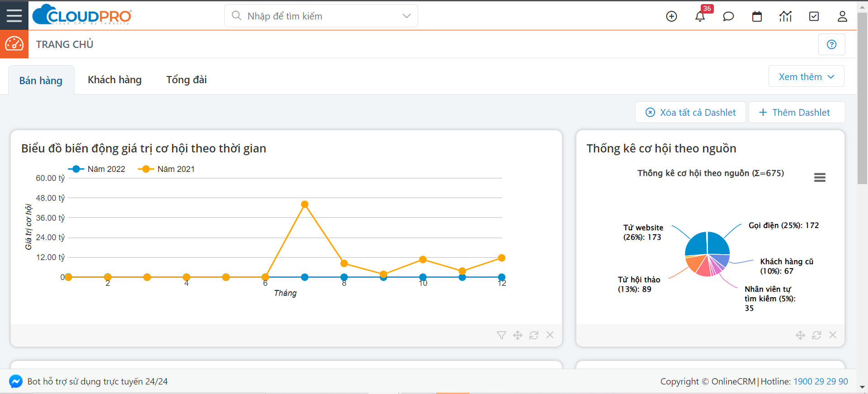
Task: Open the pie chart hamburger export menu
Action: (x=820, y=177)
